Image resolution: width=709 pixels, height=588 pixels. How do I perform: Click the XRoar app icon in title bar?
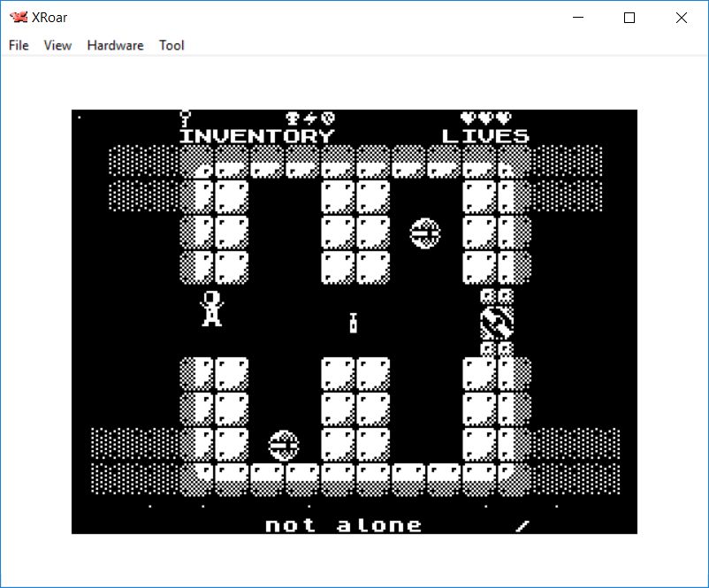click(18, 18)
